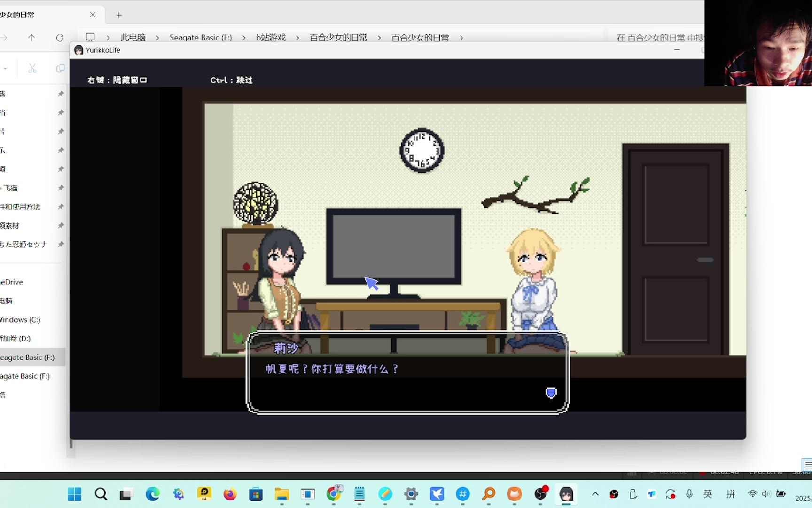This screenshot has height=508, width=812.
Task: Click the YurikkoLife game icon in the taskbar
Action: click(566, 494)
